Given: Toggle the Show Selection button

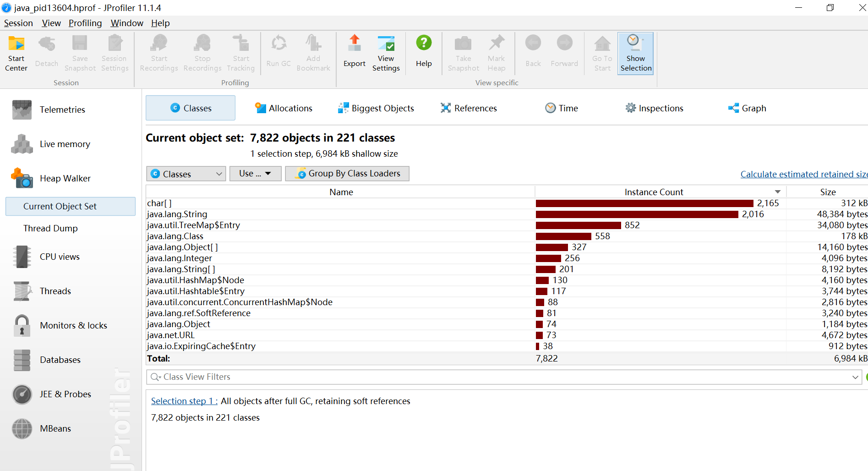Looking at the screenshot, I should pos(635,54).
